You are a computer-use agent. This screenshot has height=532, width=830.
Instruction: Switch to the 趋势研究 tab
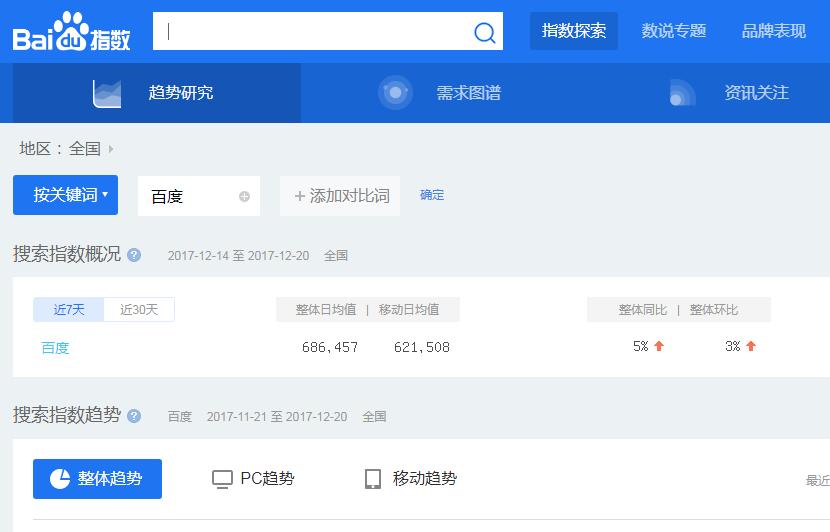[x=157, y=93]
